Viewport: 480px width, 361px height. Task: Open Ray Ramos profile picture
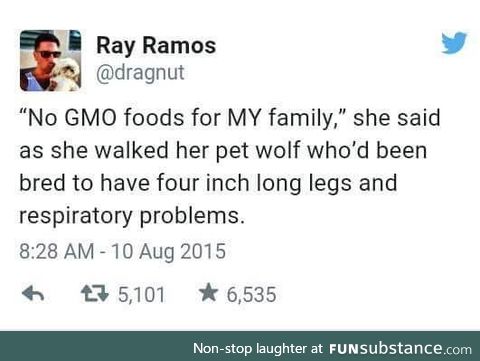click(x=51, y=60)
